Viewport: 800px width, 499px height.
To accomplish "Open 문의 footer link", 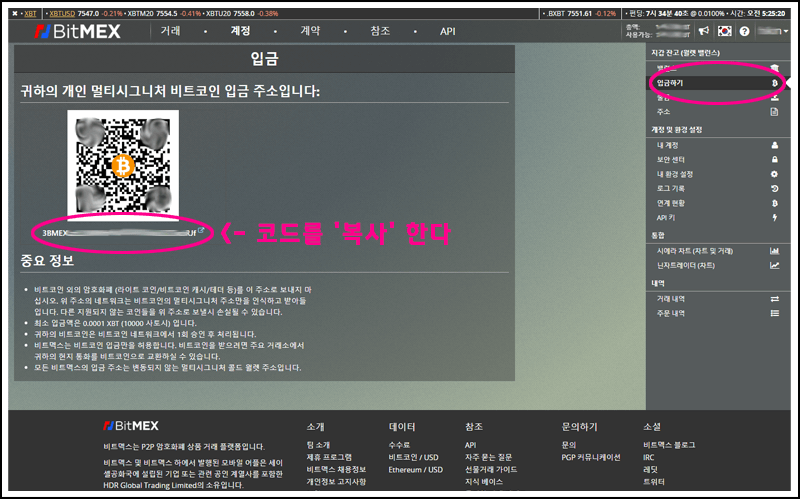I will tap(568, 445).
